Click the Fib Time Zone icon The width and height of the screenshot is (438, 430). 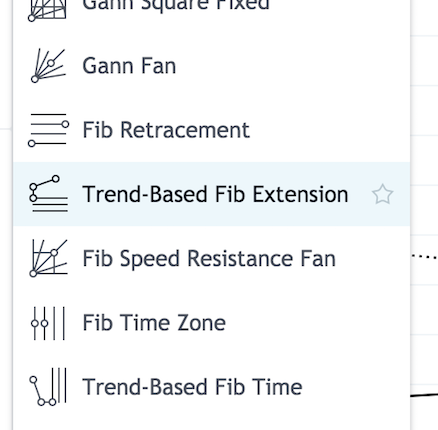(x=48, y=323)
